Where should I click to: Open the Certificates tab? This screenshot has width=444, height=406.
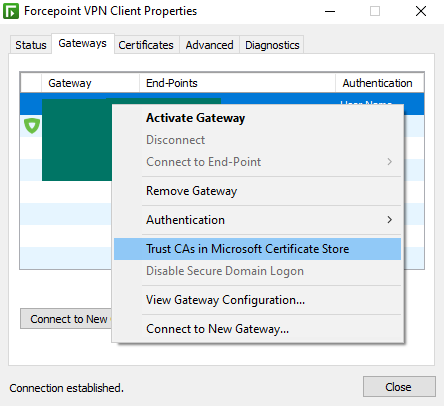tap(146, 45)
